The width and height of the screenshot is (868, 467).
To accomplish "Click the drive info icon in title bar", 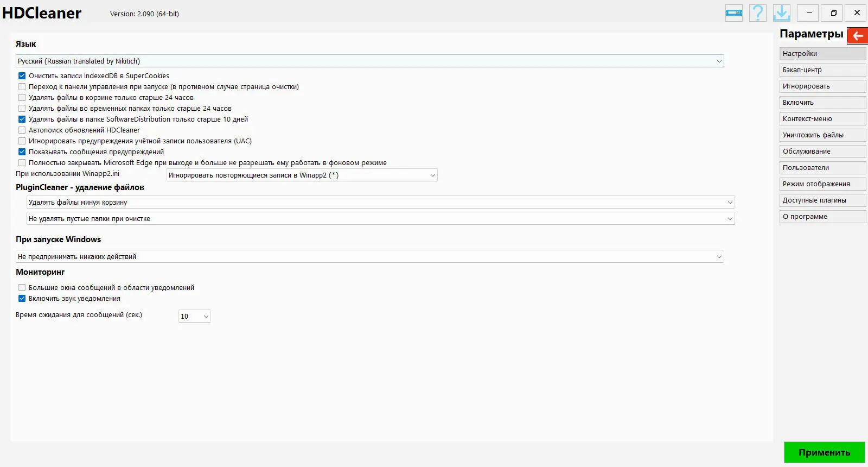I will 733,12.
